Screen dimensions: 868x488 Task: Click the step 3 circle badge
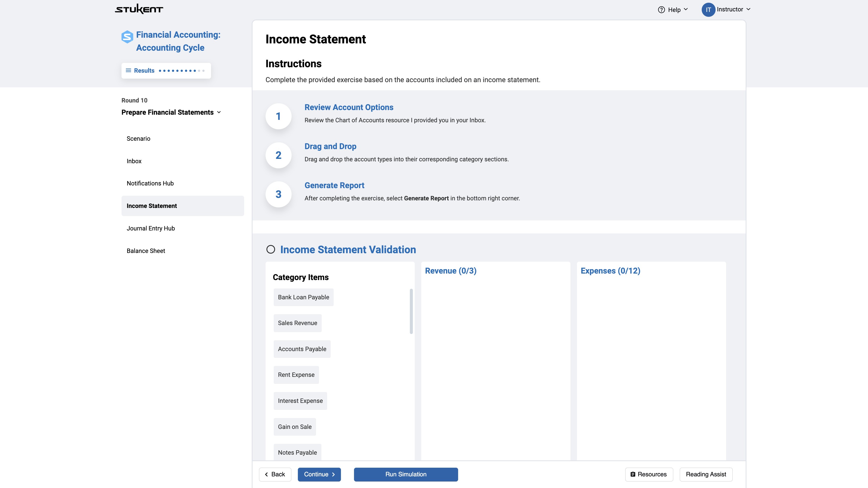tap(278, 194)
